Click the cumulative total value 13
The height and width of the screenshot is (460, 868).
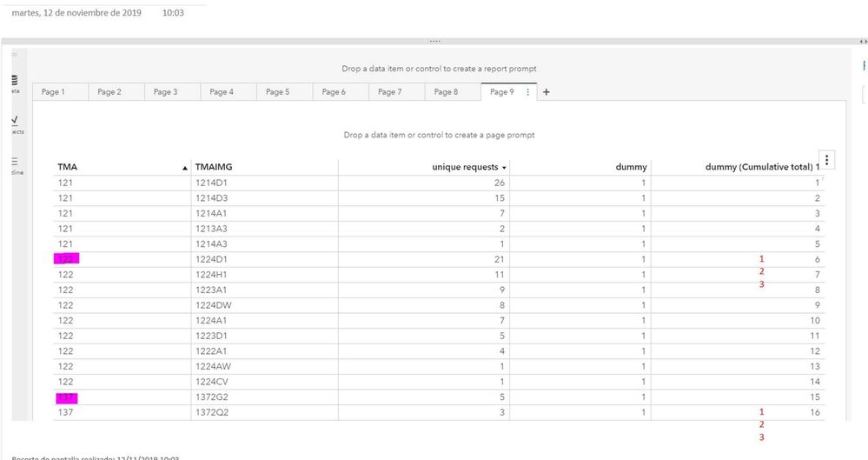[815, 366]
